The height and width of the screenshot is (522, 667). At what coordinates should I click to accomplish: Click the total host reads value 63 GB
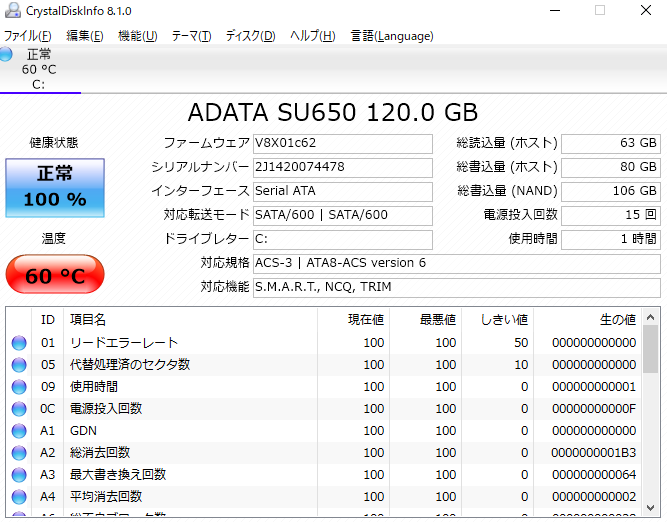611,144
